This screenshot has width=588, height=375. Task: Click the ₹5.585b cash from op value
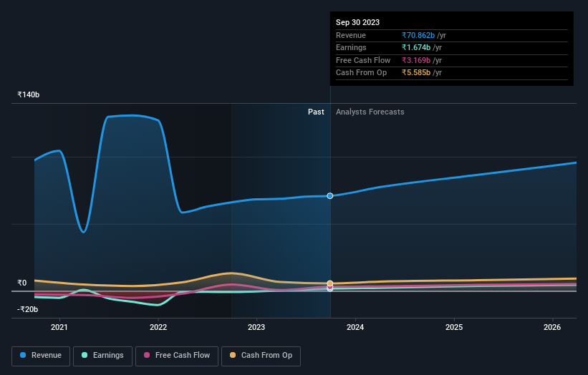[x=416, y=73]
